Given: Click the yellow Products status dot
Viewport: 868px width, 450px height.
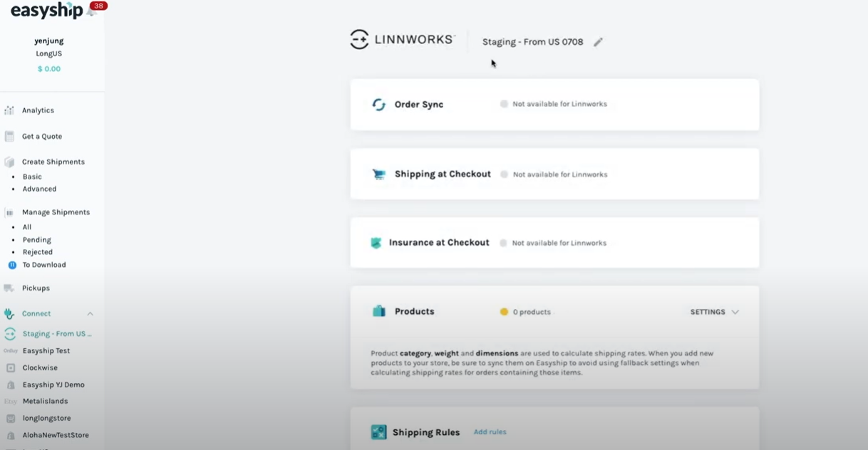Looking at the screenshot, I should [504, 312].
